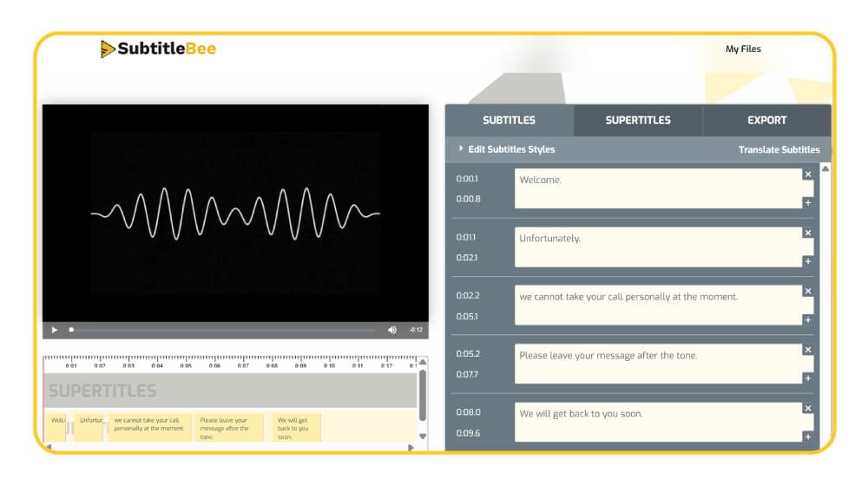Click subtitles list scroll up arrow

825,168
